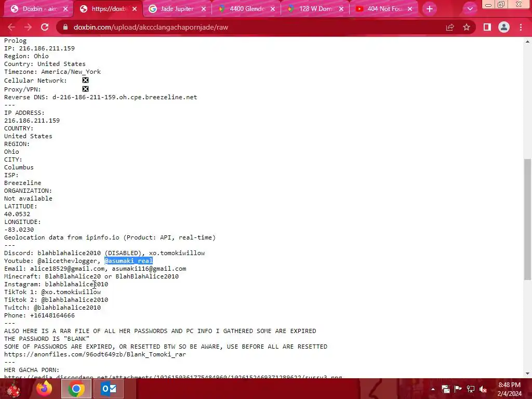Click the muted volume tray icon
The image size is (532, 399).
(483, 389)
